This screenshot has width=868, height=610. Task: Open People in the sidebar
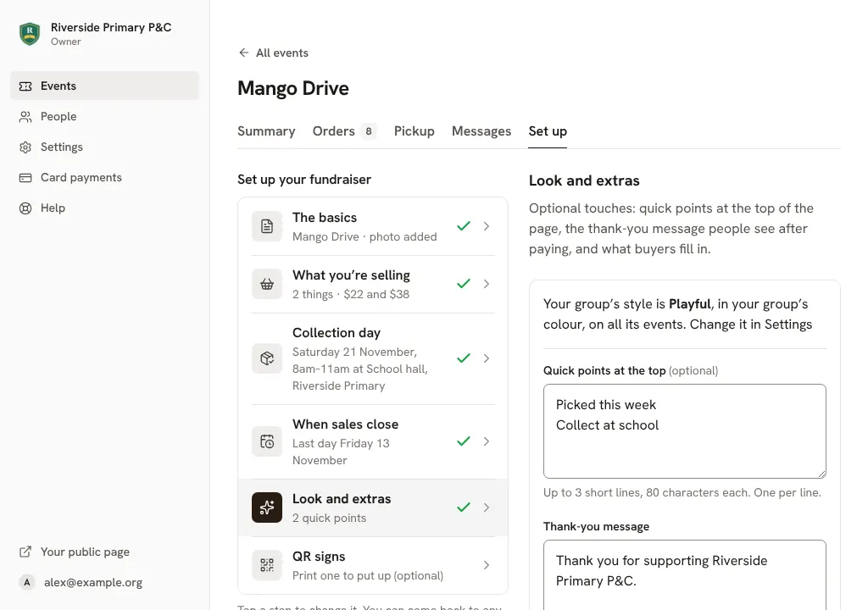tap(104, 116)
